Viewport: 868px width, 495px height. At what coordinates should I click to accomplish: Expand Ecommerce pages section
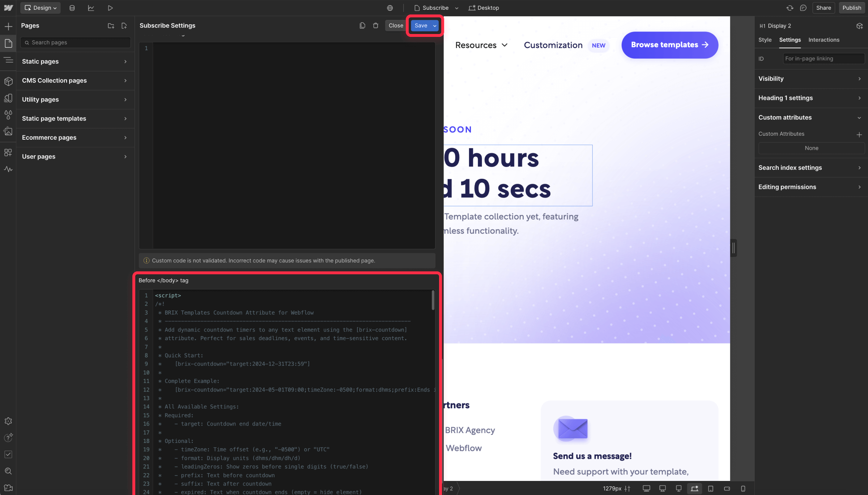click(x=75, y=137)
